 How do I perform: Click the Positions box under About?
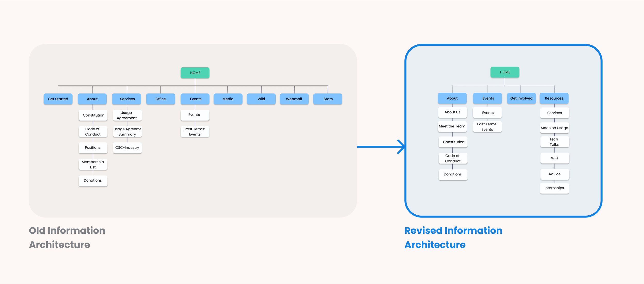coord(93,148)
